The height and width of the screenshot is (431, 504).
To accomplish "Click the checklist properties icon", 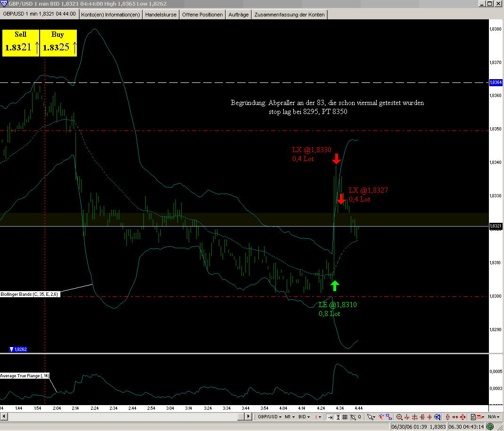I will pyautogui.click(x=472, y=417).
